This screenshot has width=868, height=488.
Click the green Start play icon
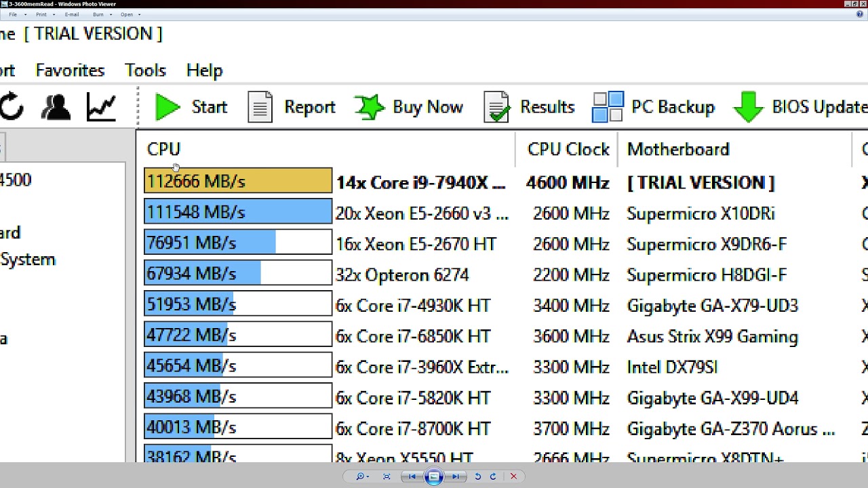click(x=167, y=107)
